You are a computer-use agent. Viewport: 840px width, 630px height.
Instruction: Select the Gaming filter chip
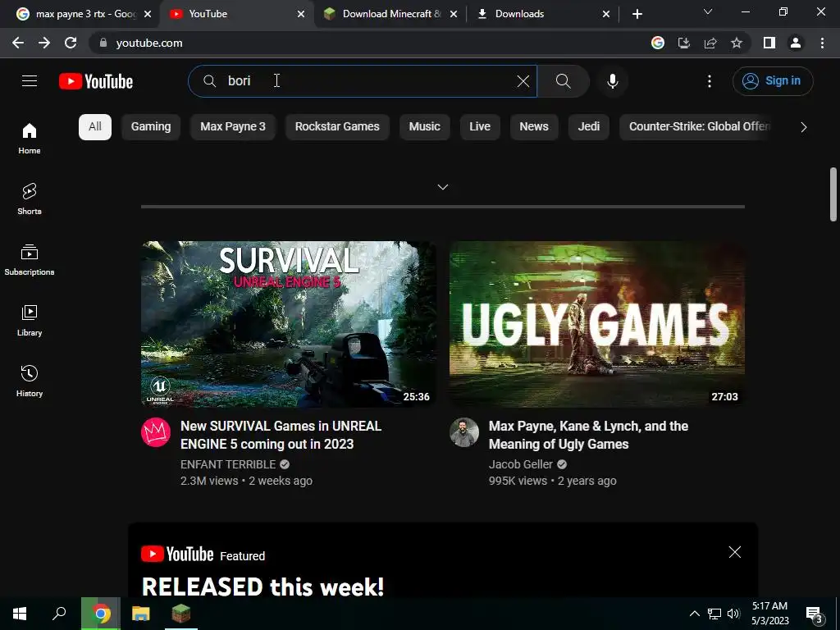click(x=151, y=127)
